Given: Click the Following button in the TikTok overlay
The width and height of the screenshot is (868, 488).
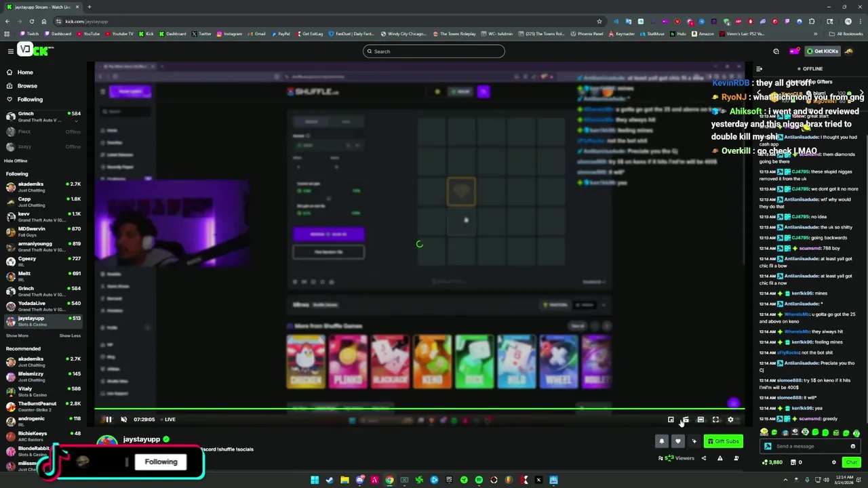Looking at the screenshot, I should [161, 462].
